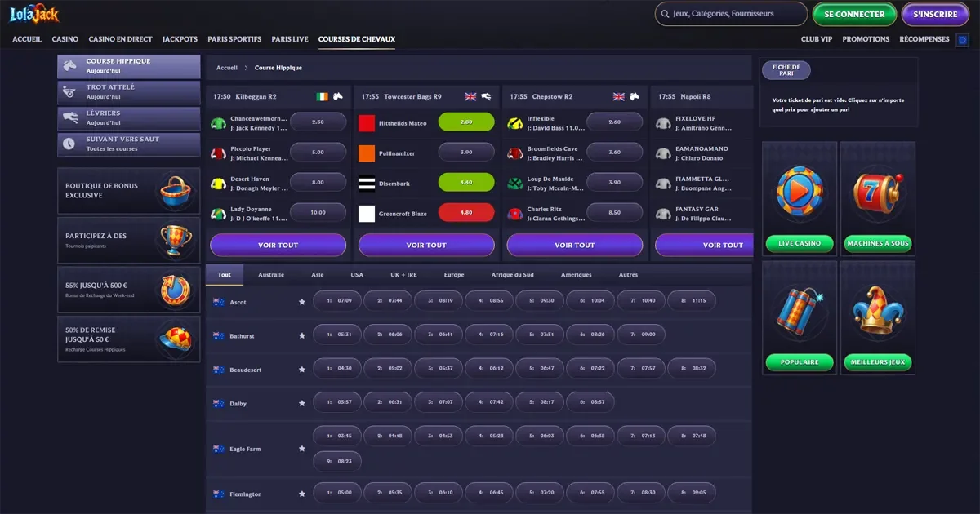The height and width of the screenshot is (514, 980).
Task: Favorite the Ascot track star icon
Action: click(x=302, y=302)
